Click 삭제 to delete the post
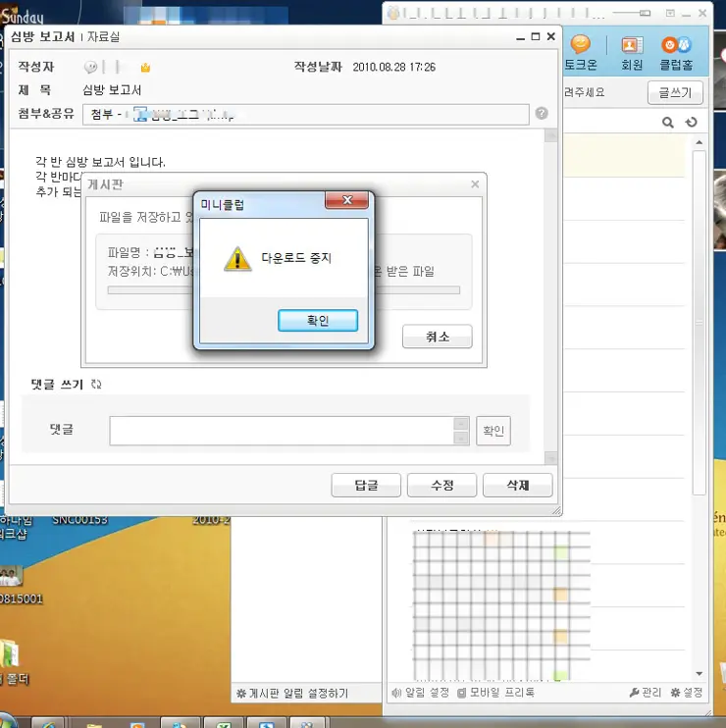Screen dimensions: 726x728 pyautogui.click(x=517, y=485)
